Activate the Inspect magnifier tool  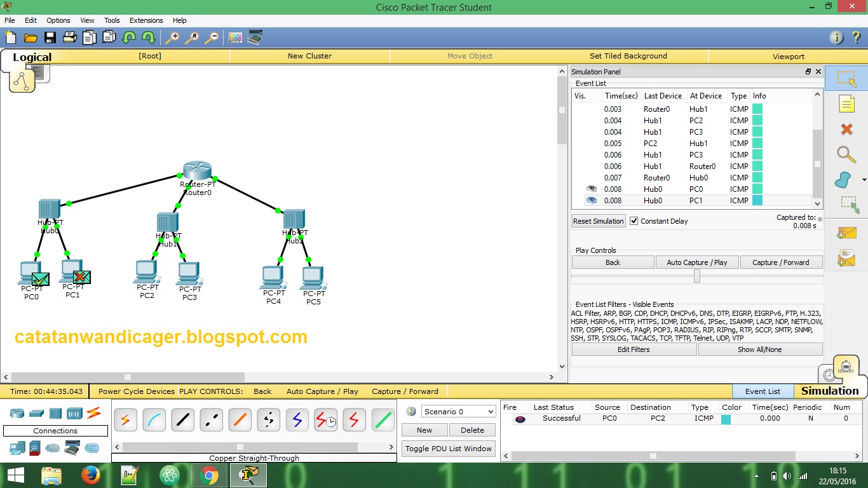845,154
